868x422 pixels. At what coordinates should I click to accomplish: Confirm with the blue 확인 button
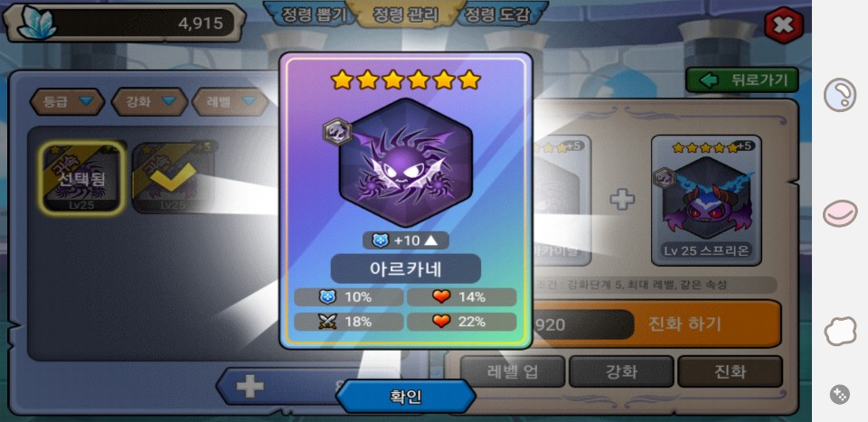click(x=406, y=397)
